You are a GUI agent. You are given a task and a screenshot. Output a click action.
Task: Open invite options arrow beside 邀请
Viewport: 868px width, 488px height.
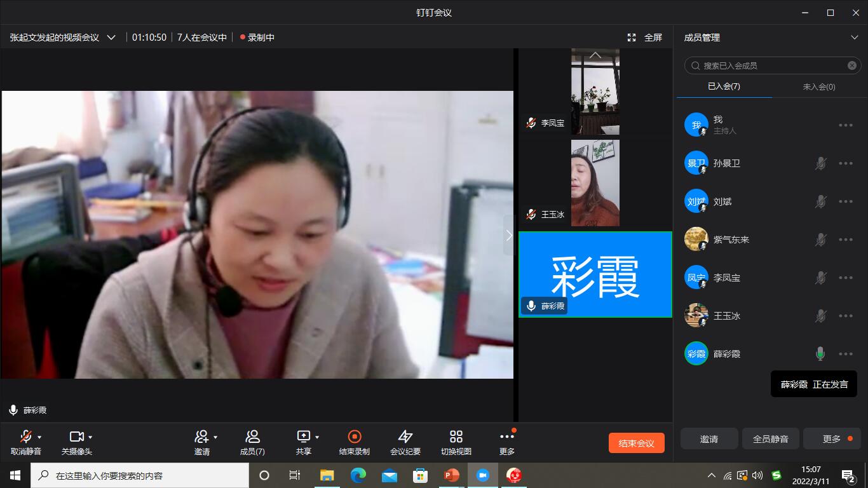pyautogui.click(x=215, y=437)
